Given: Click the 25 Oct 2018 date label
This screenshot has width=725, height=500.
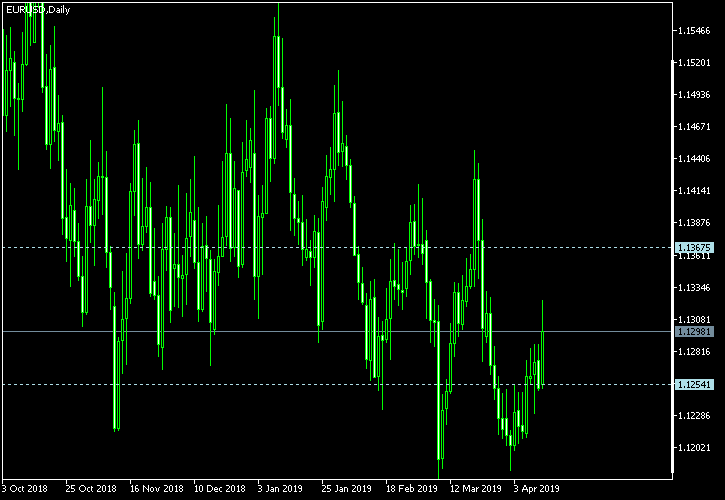Looking at the screenshot, I should pos(91,488).
